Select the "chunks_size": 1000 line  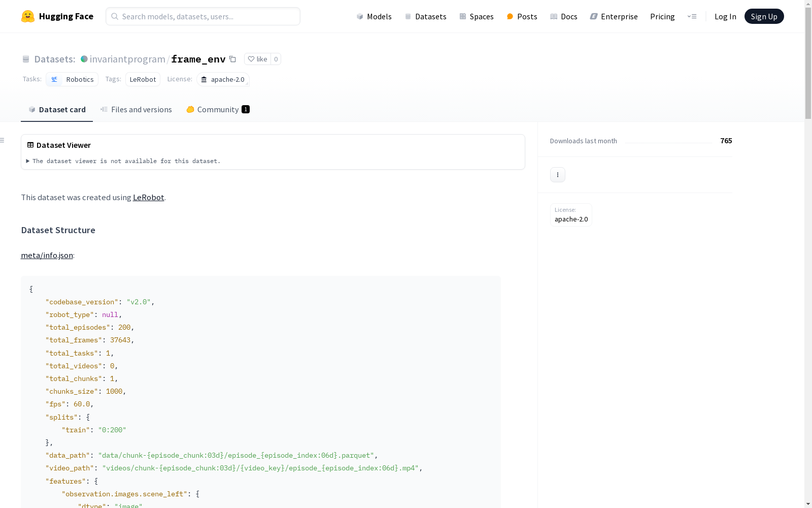coord(86,391)
